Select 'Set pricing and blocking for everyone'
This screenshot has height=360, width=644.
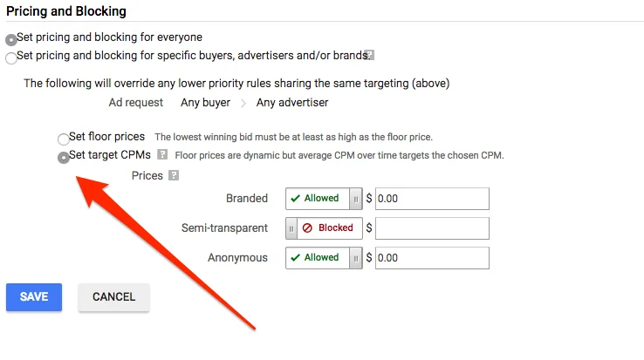click(x=10, y=40)
